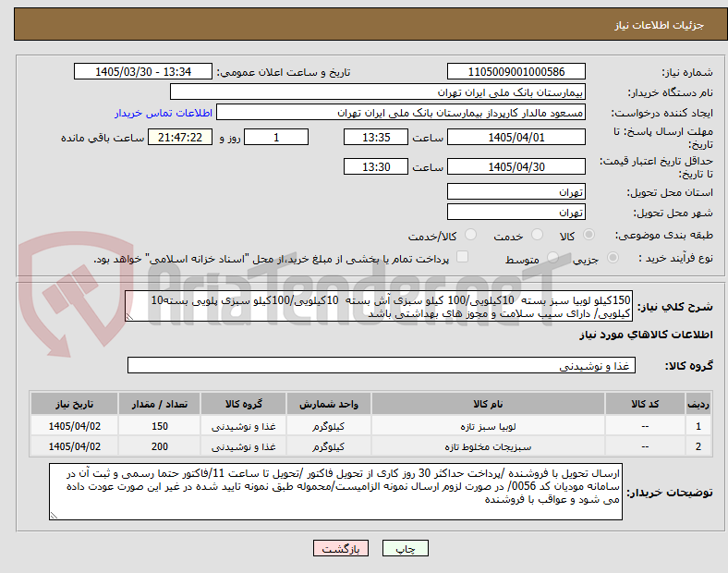Screen dimensions: 728x573
Task: Click the تاریخ نیاز column header
Action: (x=74, y=404)
